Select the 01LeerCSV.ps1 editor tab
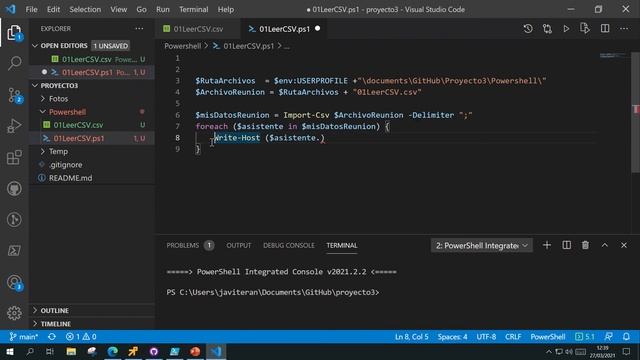Image resolution: width=640 pixels, height=360 pixels. pyautogui.click(x=284, y=29)
